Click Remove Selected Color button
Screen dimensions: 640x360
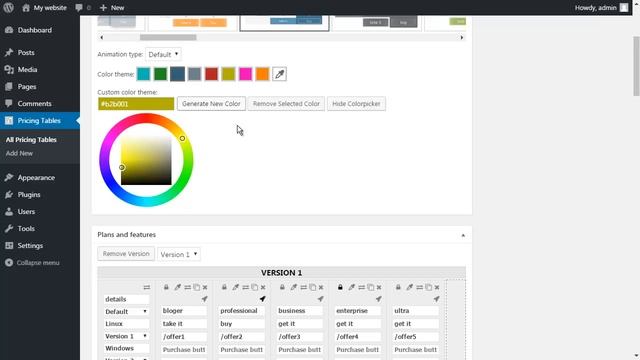click(x=286, y=104)
